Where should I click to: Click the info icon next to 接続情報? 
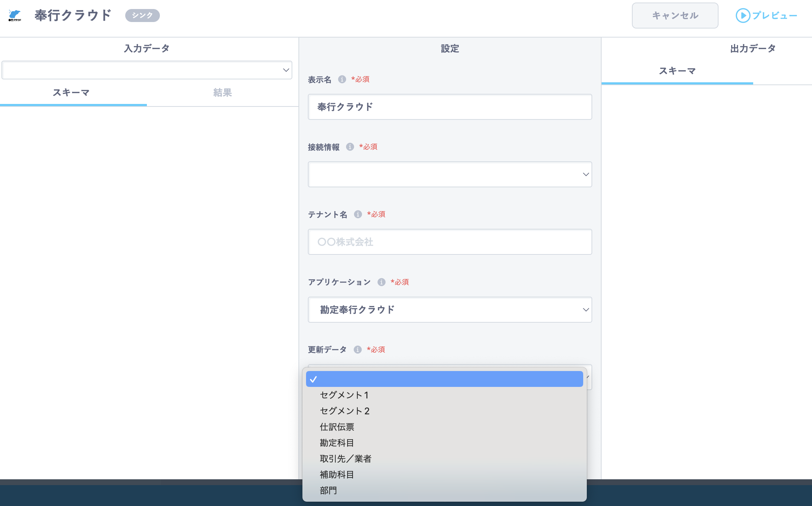tap(350, 147)
